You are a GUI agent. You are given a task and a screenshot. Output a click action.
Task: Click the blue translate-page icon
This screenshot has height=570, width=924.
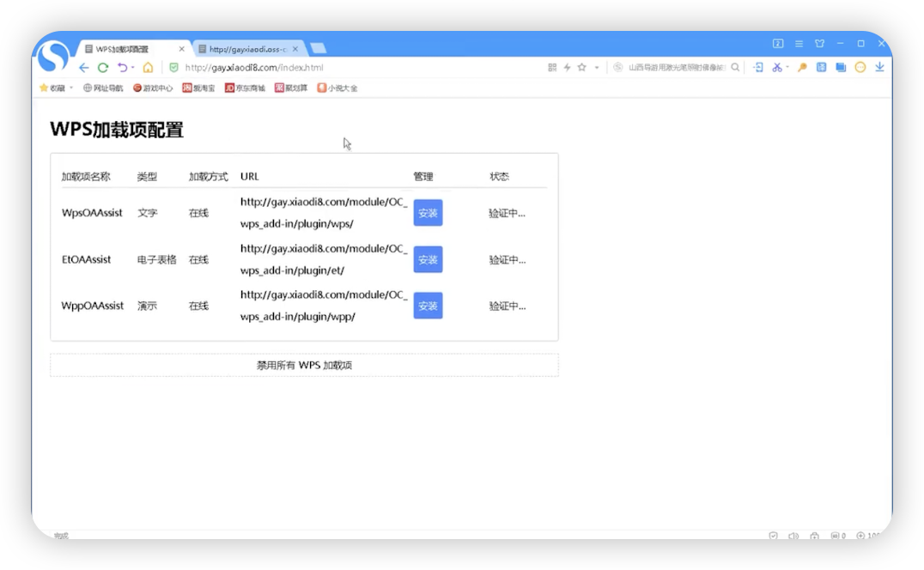click(822, 68)
